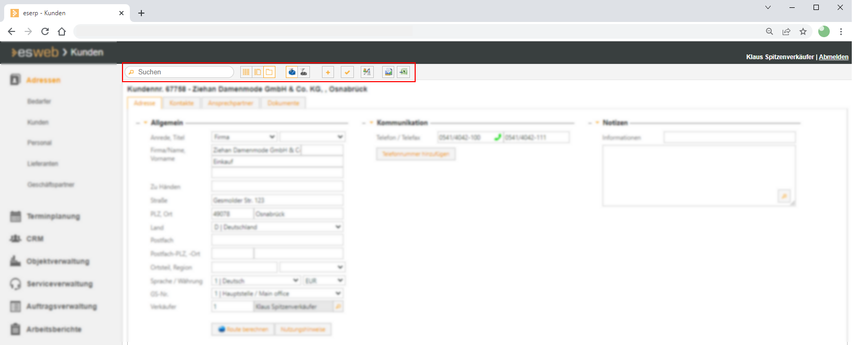
Task: Open the report chart icon in toolbar
Action: pos(388,72)
